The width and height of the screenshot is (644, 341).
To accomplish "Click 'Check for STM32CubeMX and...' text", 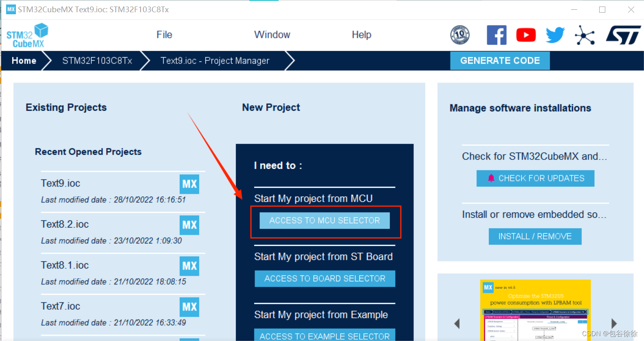I will [534, 156].
